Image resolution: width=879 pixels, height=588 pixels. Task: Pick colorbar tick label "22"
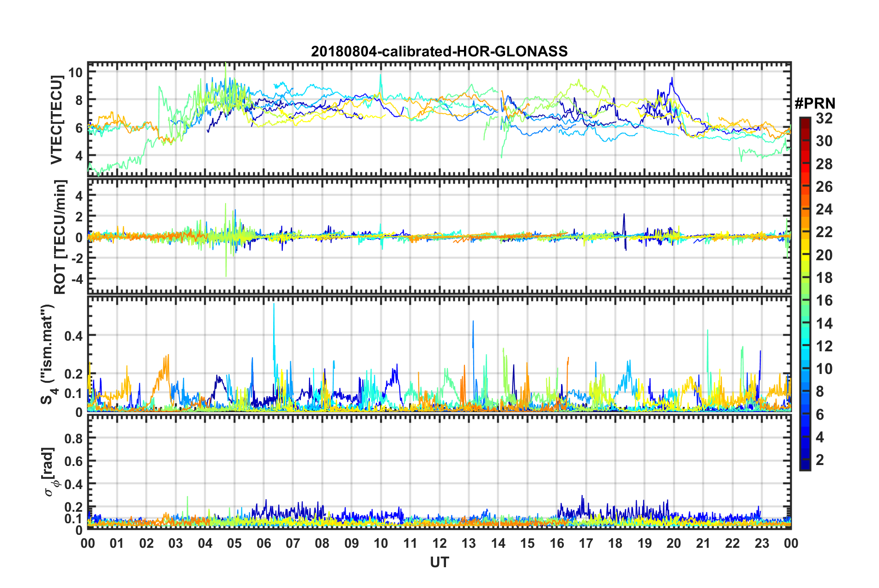click(824, 232)
